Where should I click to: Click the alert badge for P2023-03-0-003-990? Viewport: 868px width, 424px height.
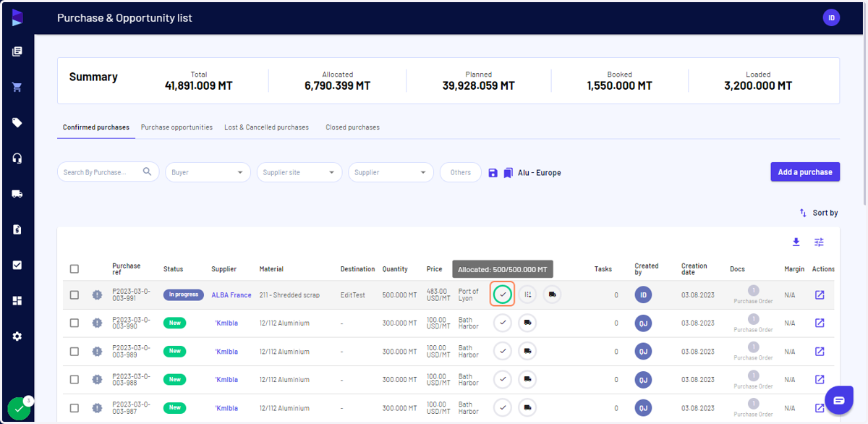pyautogui.click(x=97, y=323)
